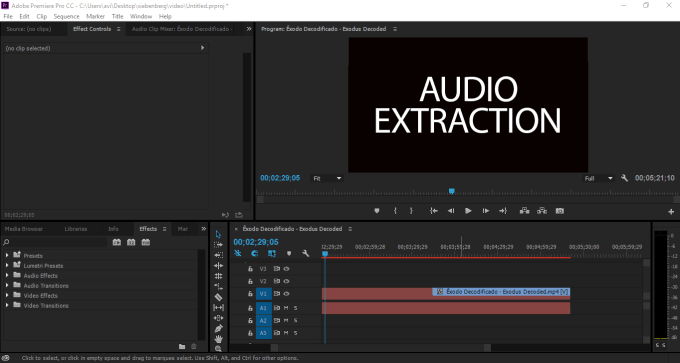
Task: Toggle A2 track targeting
Action: click(263, 320)
